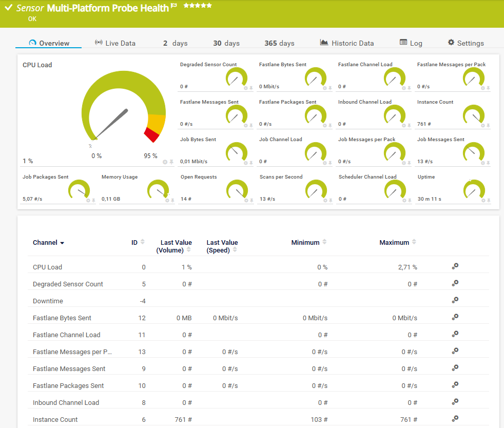
Task: Open settings gear for Fastlane Bytes Sent row
Action: click(455, 317)
